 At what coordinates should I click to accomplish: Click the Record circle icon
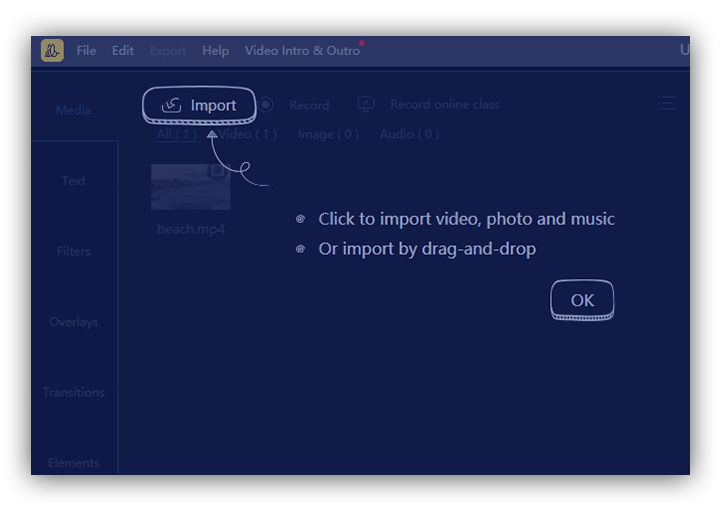[266, 104]
